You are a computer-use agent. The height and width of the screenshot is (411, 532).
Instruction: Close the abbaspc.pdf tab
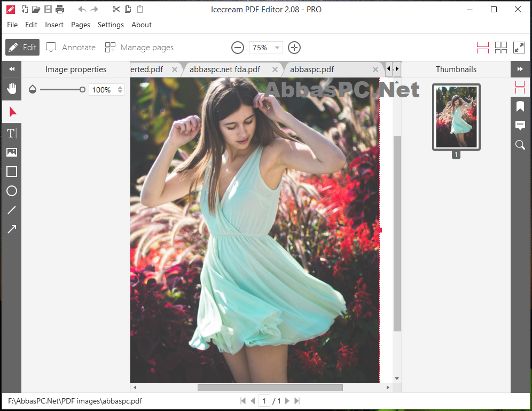[375, 69]
